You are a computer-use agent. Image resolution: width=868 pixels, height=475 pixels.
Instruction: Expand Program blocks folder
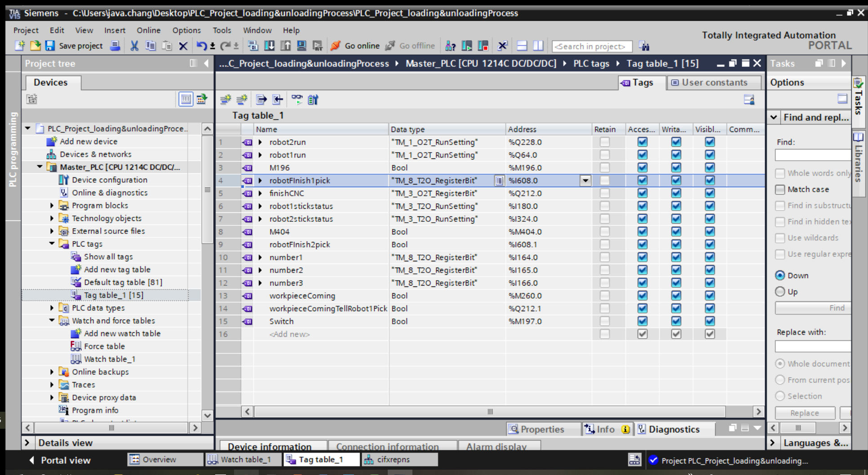click(52, 206)
